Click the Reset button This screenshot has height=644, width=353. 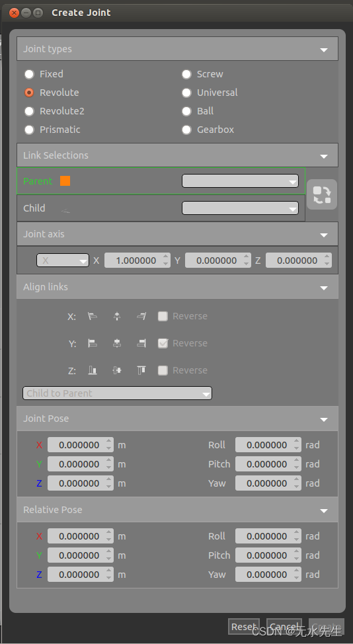click(x=244, y=626)
